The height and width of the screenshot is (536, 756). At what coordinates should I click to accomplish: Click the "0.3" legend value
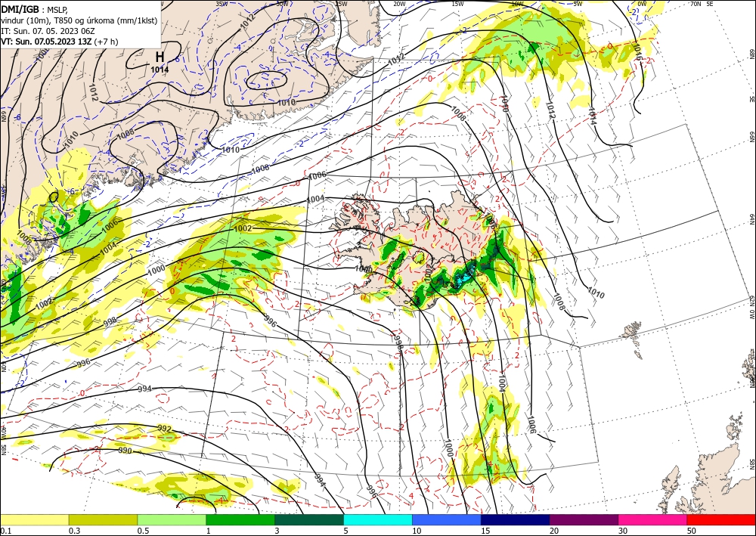[74, 531]
